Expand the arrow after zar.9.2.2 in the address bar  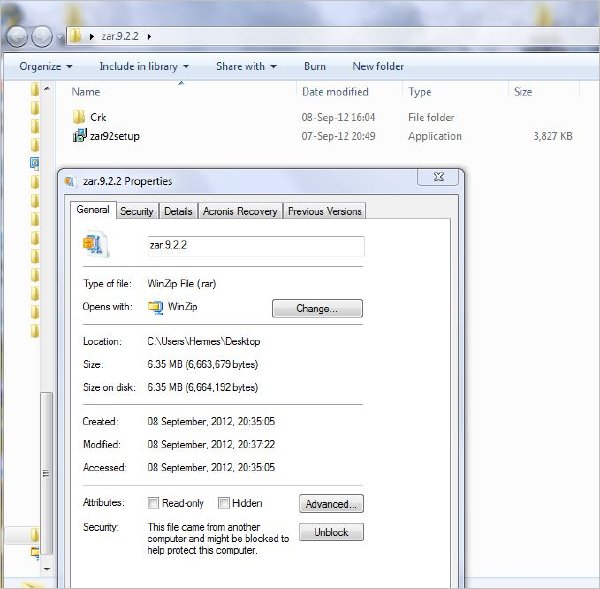[x=149, y=37]
